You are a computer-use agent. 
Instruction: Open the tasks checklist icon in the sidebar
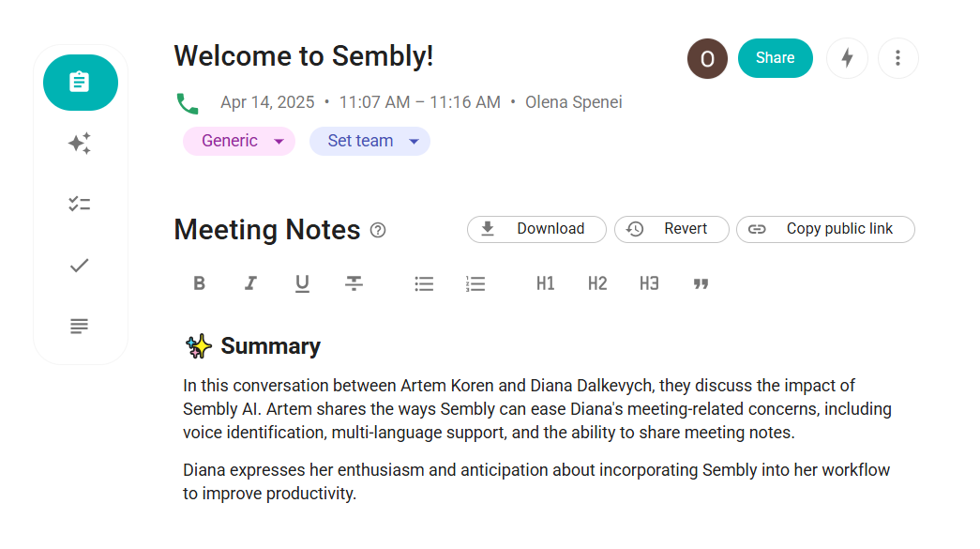(80, 204)
